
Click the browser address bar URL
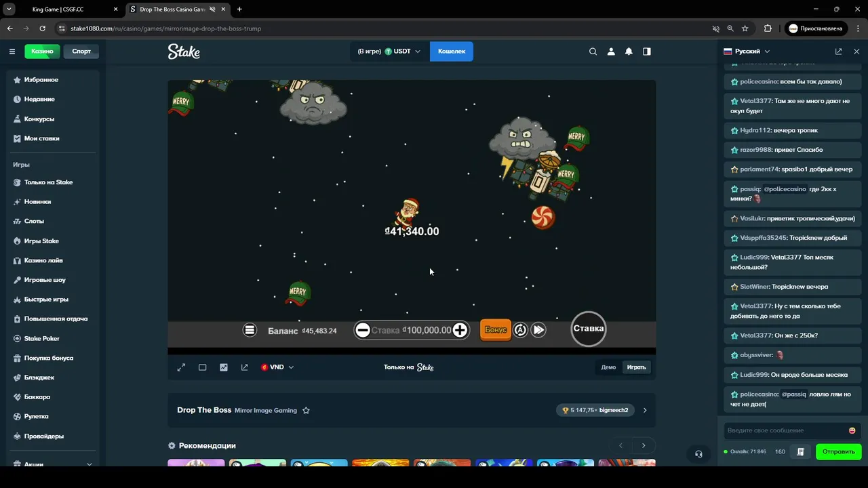pyautogui.click(x=166, y=28)
